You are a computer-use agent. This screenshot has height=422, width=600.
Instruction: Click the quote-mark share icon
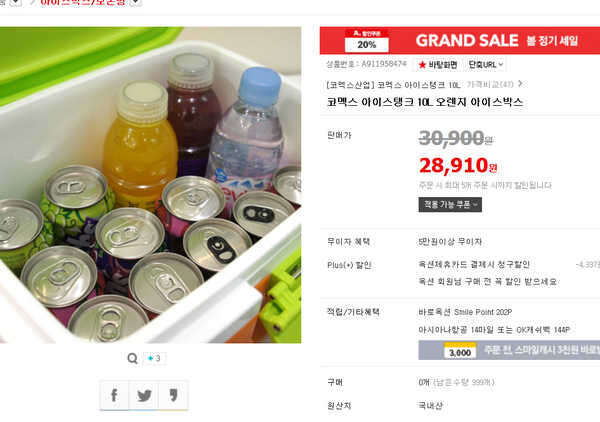(173, 395)
